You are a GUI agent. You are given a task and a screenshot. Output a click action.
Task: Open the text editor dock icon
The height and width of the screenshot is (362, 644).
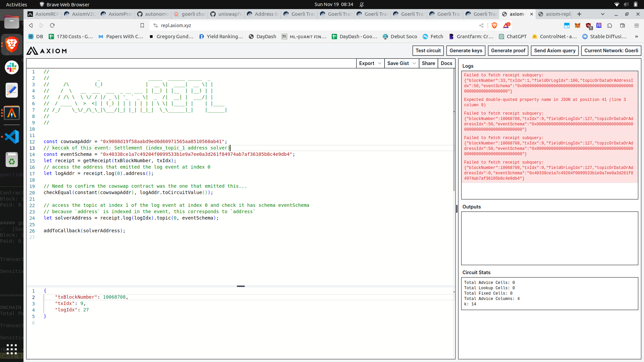coord(12,90)
